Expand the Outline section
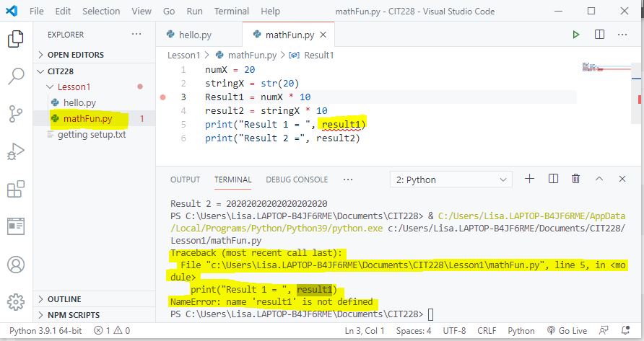The height and width of the screenshot is (341, 644). coord(64,299)
